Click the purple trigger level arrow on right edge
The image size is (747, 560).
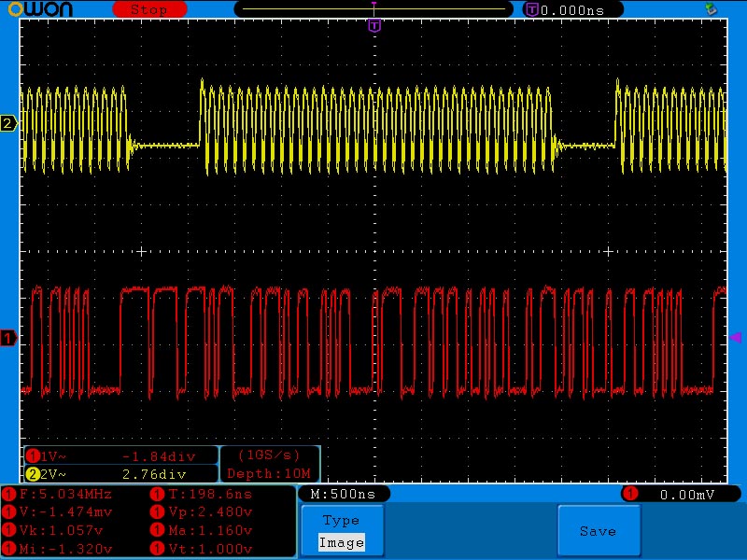coord(736,338)
